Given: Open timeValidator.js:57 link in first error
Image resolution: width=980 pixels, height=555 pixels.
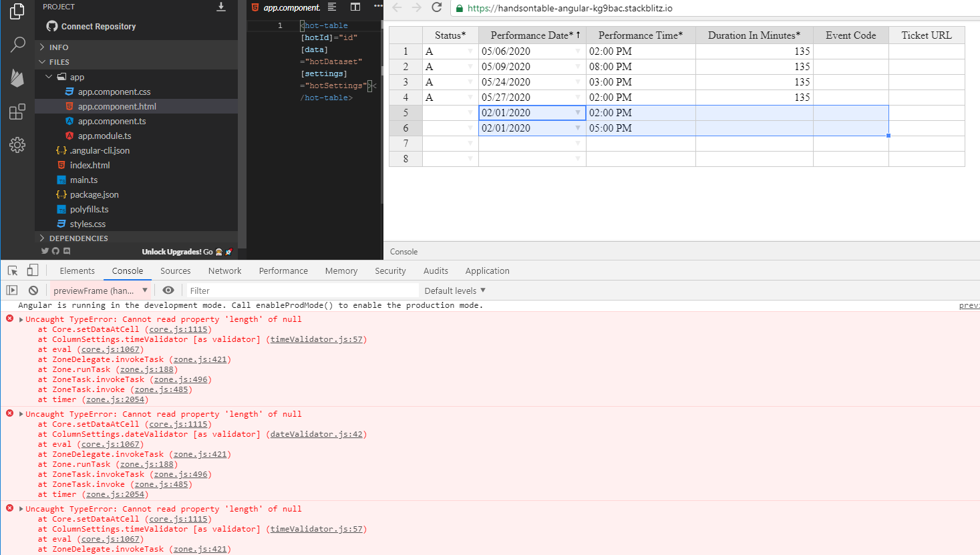Looking at the screenshot, I should 317,339.
